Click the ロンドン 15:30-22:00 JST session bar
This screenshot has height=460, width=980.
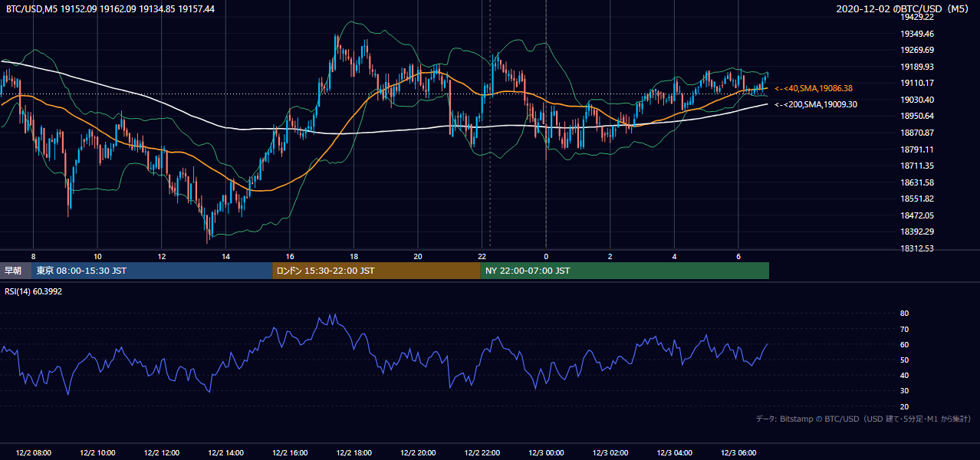[377, 271]
